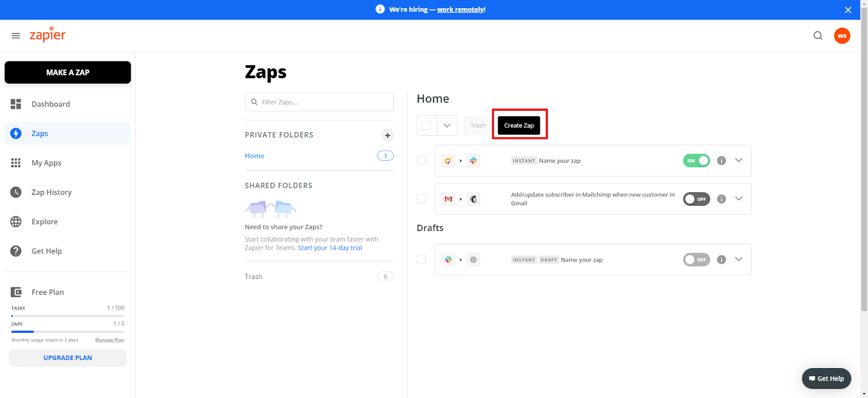Check the first 'Name your zap' row checkbox

click(421, 160)
